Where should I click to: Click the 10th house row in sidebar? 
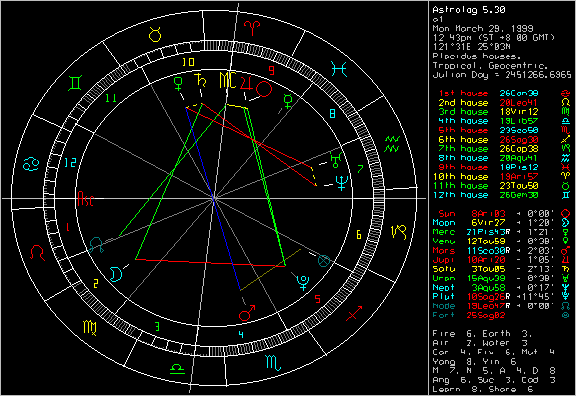(504, 177)
